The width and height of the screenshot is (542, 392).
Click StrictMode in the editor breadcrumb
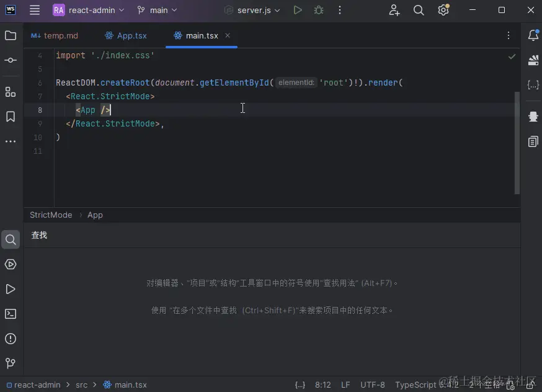pos(51,215)
